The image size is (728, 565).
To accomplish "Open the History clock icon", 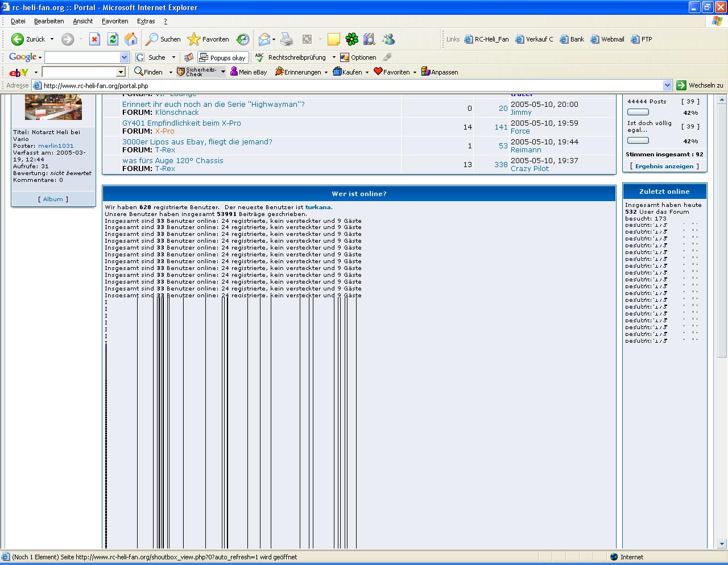I will [x=243, y=39].
